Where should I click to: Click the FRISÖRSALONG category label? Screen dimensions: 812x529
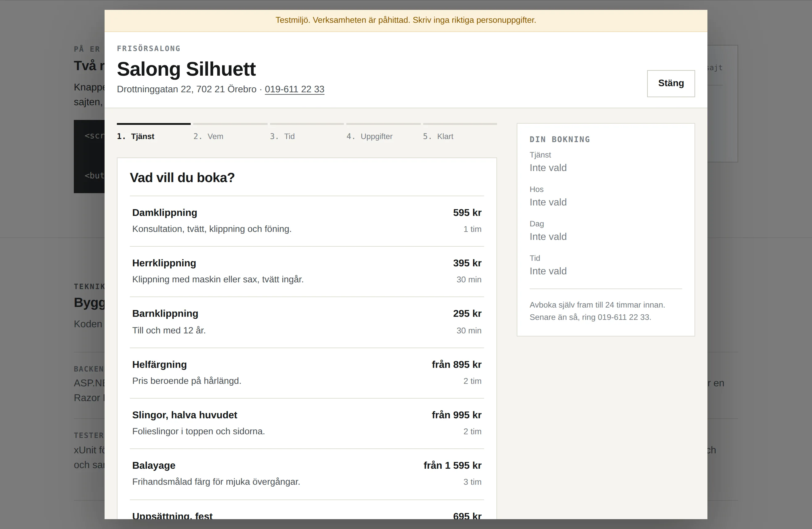tap(149, 48)
